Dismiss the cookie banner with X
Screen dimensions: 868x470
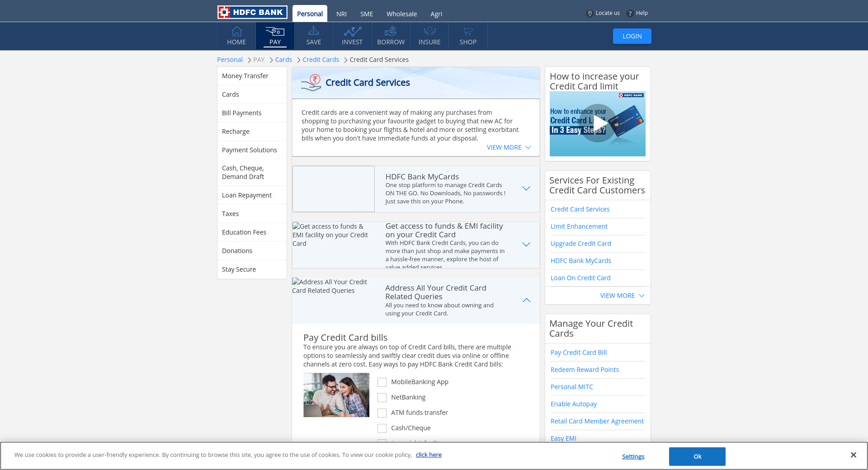coord(853,455)
